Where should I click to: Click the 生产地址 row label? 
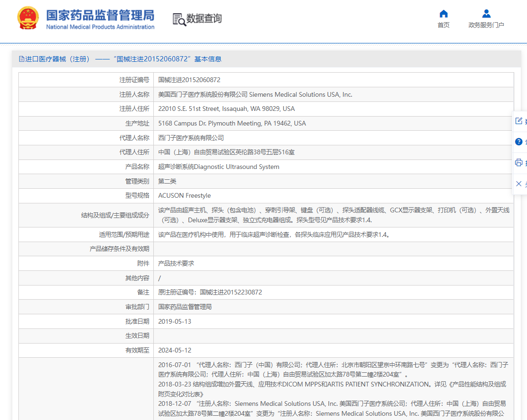click(137, 124)
